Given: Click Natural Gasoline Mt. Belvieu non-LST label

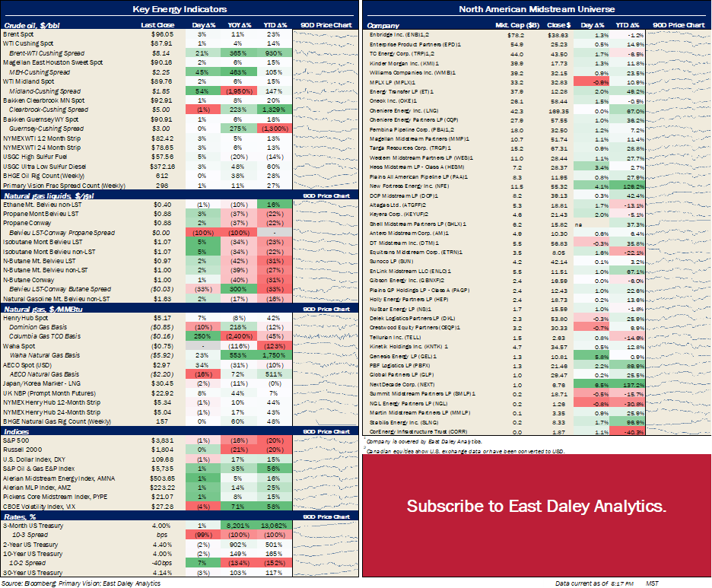Looking at the screenshot, I should [x=56, y=299].
